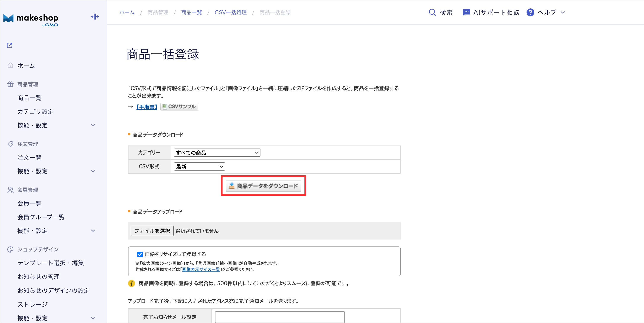644x323 pixels.
Task: Uncheck 画像をリサイズして登録する checkbox
Action: (140, 254)
